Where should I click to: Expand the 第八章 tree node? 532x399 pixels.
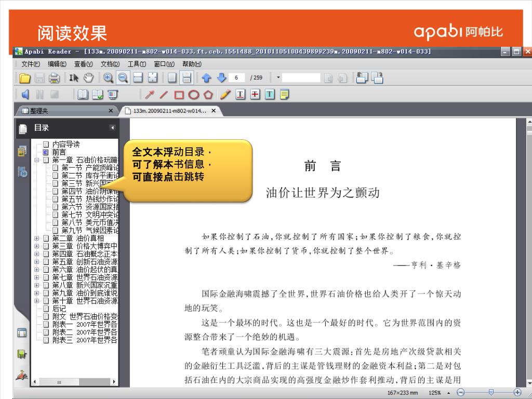pyautogui.click(x=37, y=285)
